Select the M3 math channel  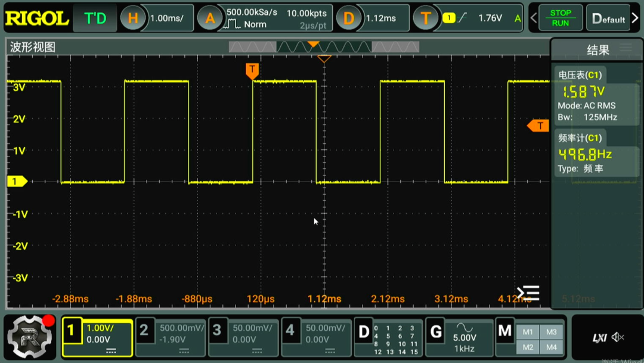point(551,332)
